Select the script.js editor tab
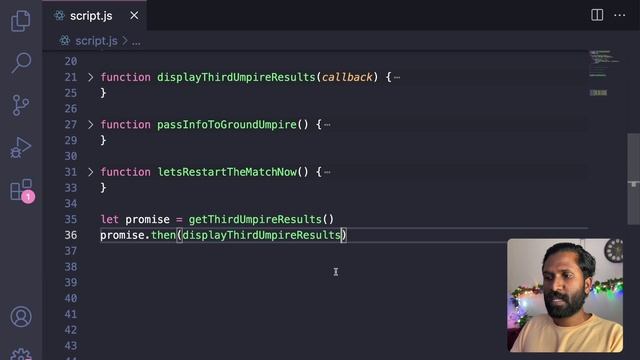This screenshot has height=360, width=640. [95, 16]
